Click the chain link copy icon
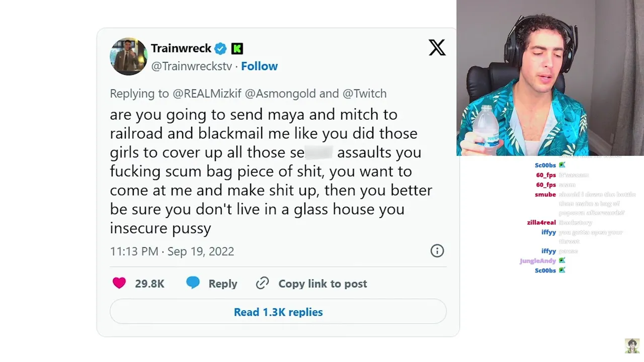 point(262,283)
